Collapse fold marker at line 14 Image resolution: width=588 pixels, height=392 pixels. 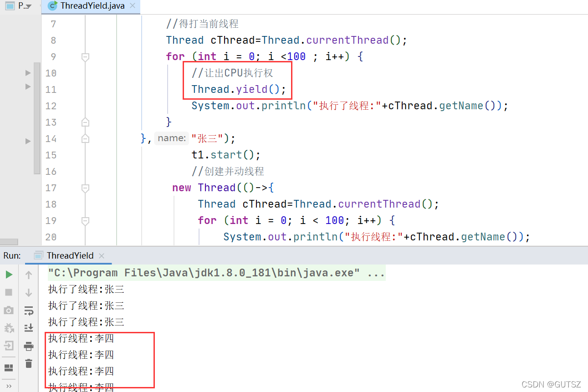tap(85, 138)
